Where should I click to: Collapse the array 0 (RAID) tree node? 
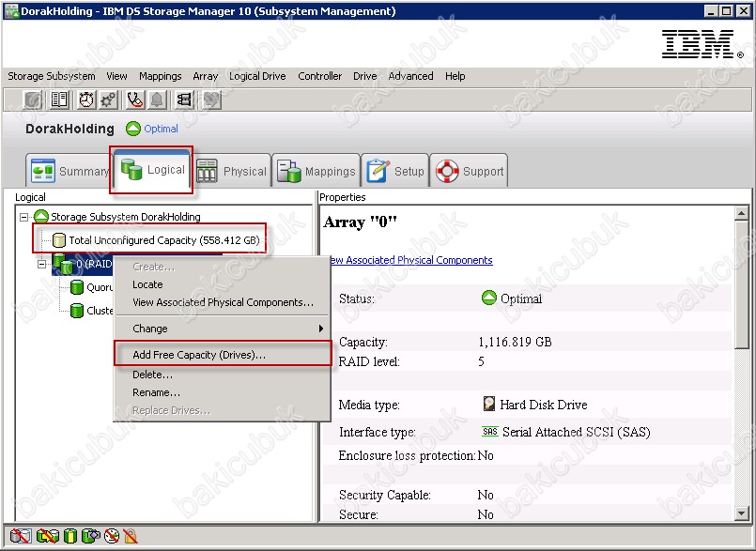42,264
